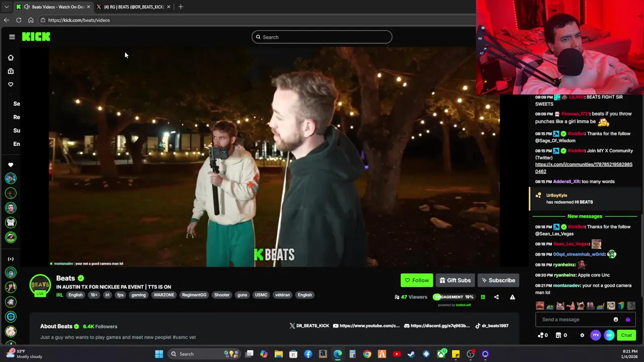This screenshot has width=644, height=362.
Task: Click the purple Kicks gift icon in chat input
Action: pyautogui.click(x=627, y=319)
